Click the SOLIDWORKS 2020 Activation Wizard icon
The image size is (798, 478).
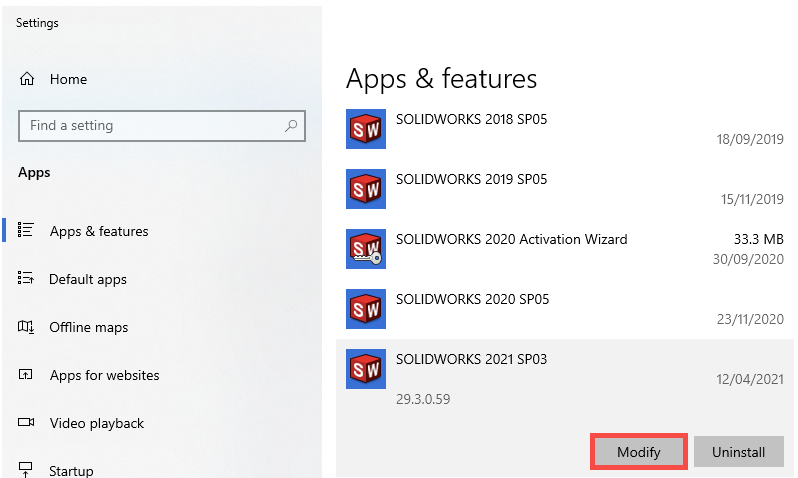pos(365,249)
